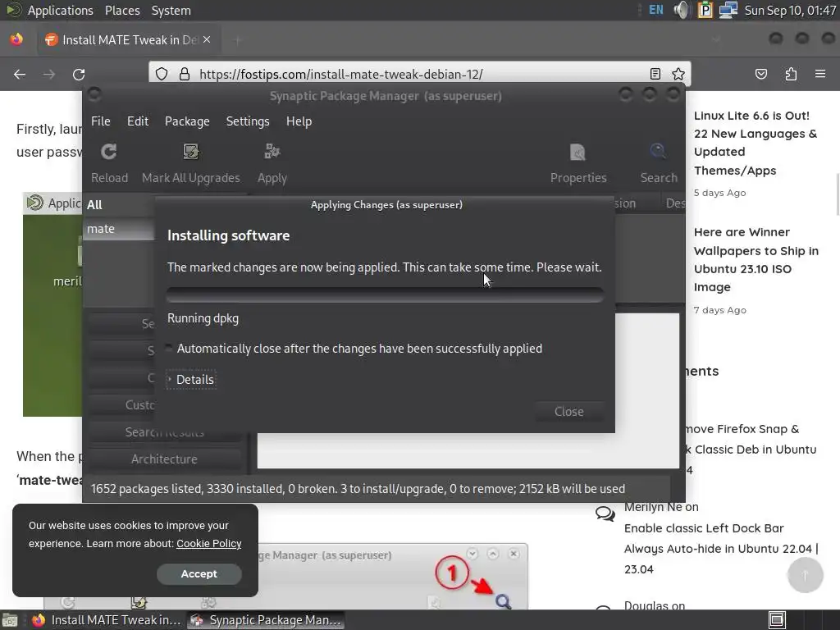This screenshot has width=840, height=630.
Task: Open the Pocket save icon
Action: click(761, 74)
